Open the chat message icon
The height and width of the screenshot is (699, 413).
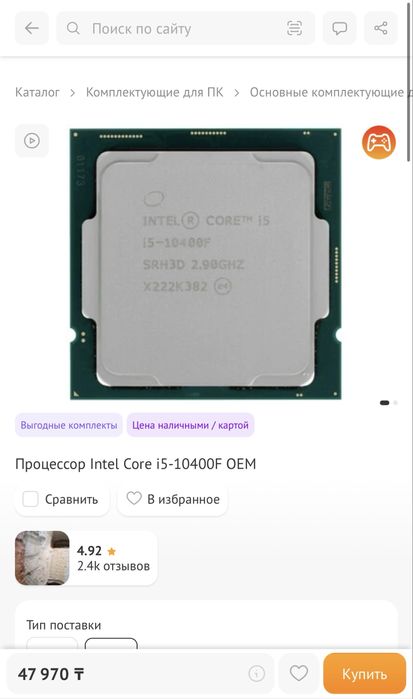(x=339, y=29)
